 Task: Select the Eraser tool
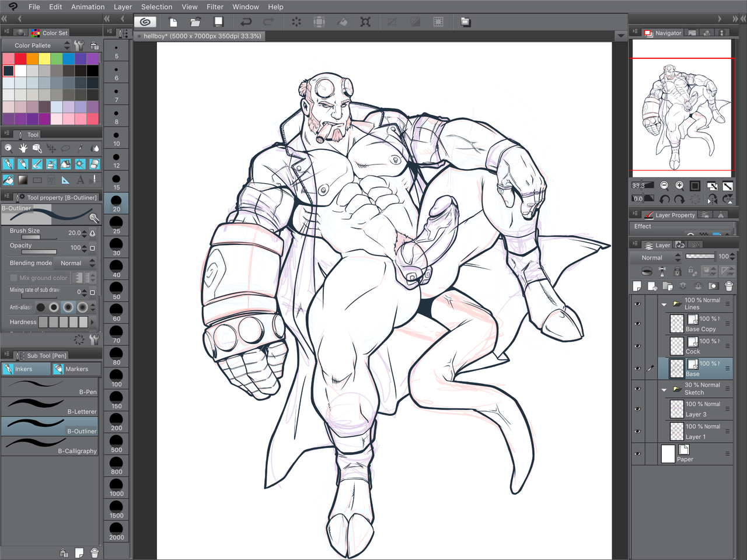pos(94,164)
